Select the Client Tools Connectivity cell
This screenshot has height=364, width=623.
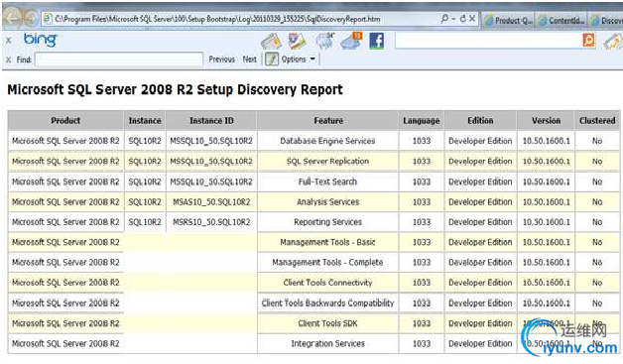coord(327,283)
